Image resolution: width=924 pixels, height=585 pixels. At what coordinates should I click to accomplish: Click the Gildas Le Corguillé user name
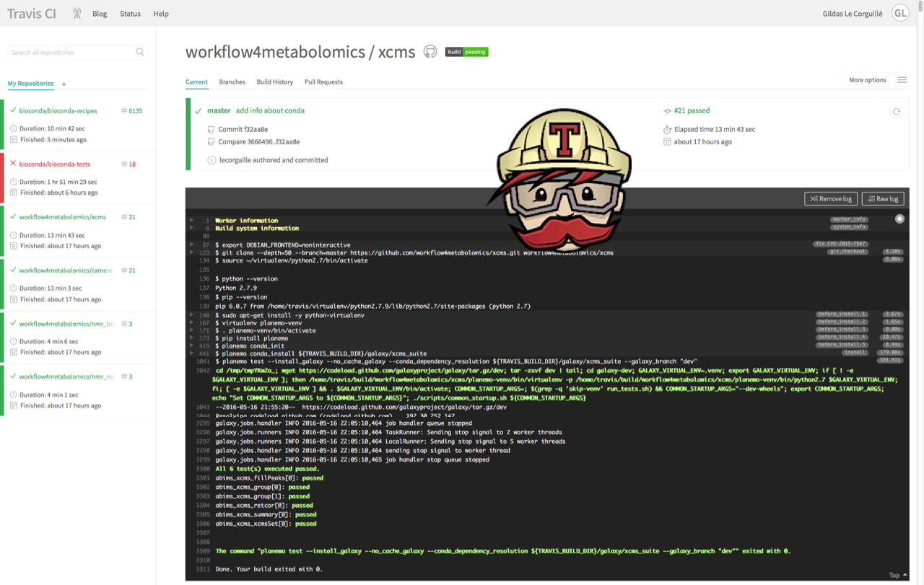(x=853, y=14)
